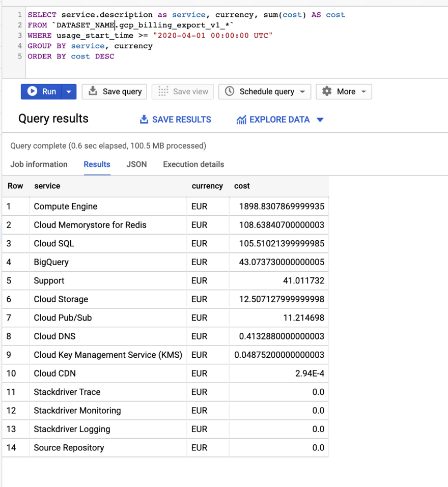Viewport: 448px width, 487px height.
Task: Click EXPLORE DATA link
Action: coord(279,120)
